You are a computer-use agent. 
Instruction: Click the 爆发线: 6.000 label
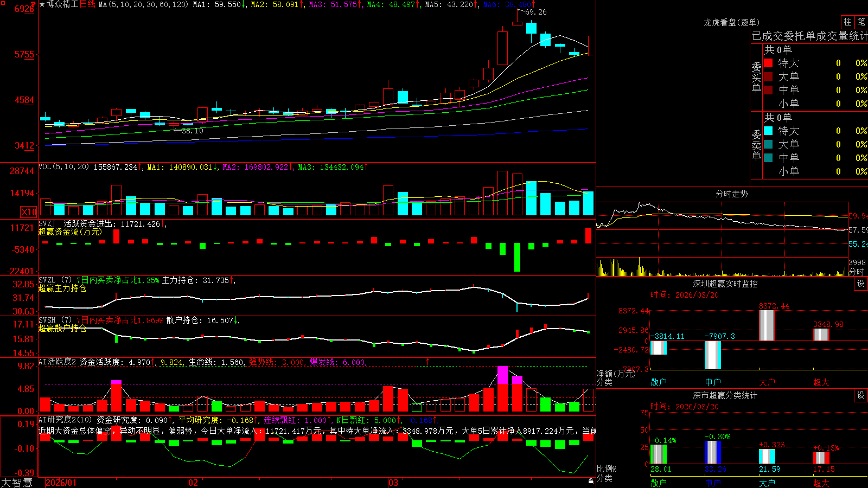[x=337, y=362]
